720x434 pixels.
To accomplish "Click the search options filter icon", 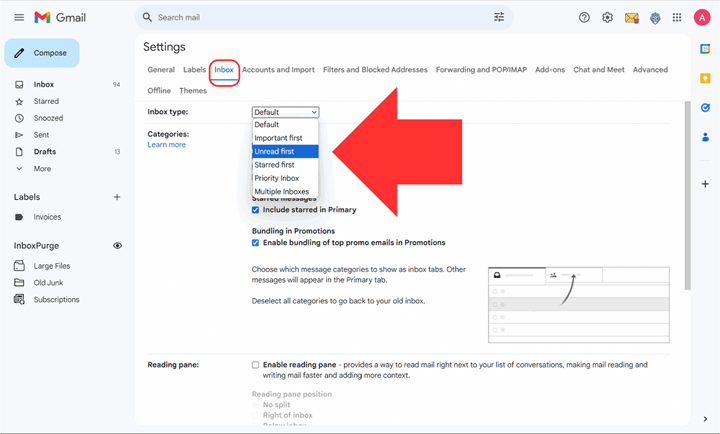I will pyautogui.click(x=499, y=17).
